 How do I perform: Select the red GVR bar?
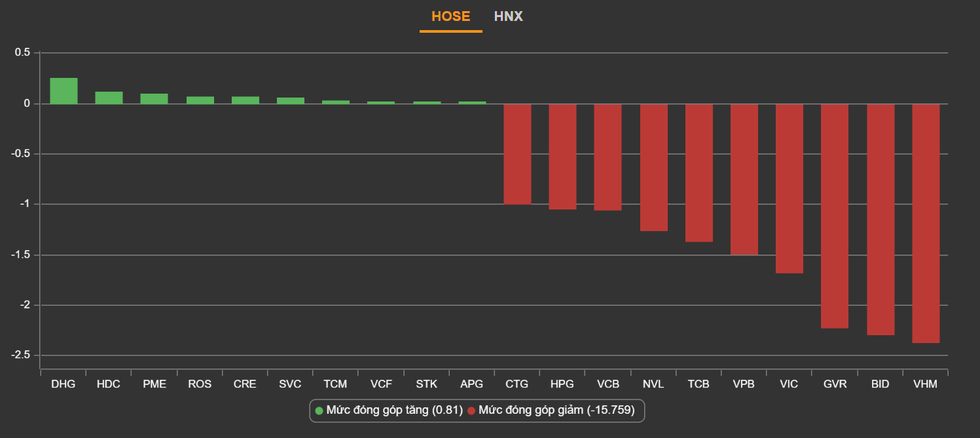pyautogui.click(x=835, y=215)
